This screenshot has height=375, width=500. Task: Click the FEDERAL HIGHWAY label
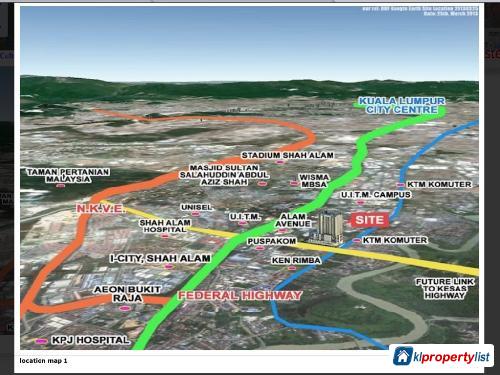point(240,296)
